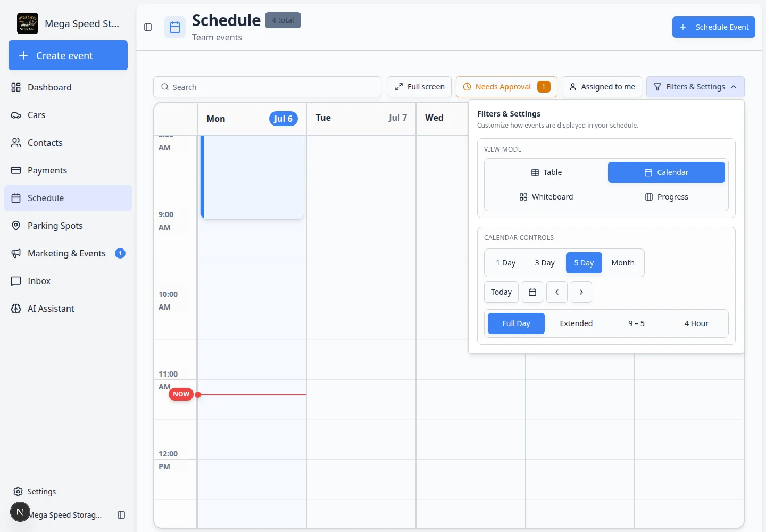Screen dimensions: 766x532
Task: Choose 9 – 5 hours display
Action: [x=636, y=323]
